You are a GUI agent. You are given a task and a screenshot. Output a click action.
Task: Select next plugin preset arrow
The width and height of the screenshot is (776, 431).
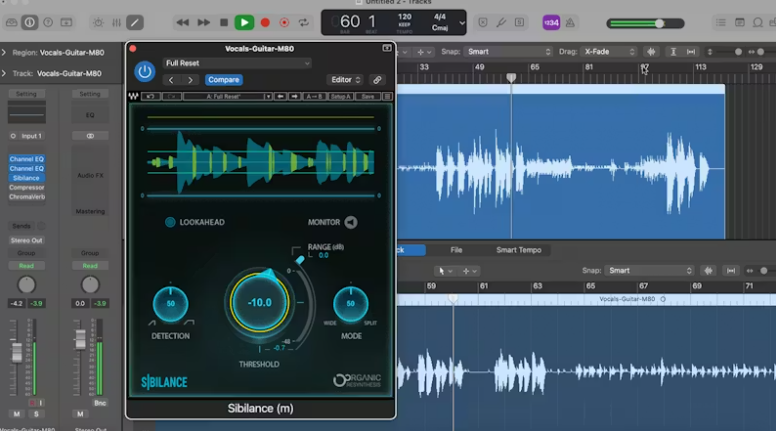pyautogui.click(x=190, y=80)
